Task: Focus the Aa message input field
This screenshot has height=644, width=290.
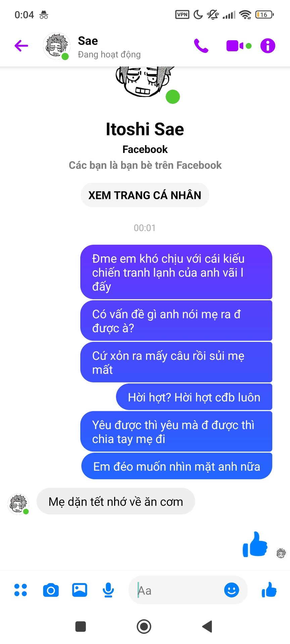Action: click(x=178, y=590)
